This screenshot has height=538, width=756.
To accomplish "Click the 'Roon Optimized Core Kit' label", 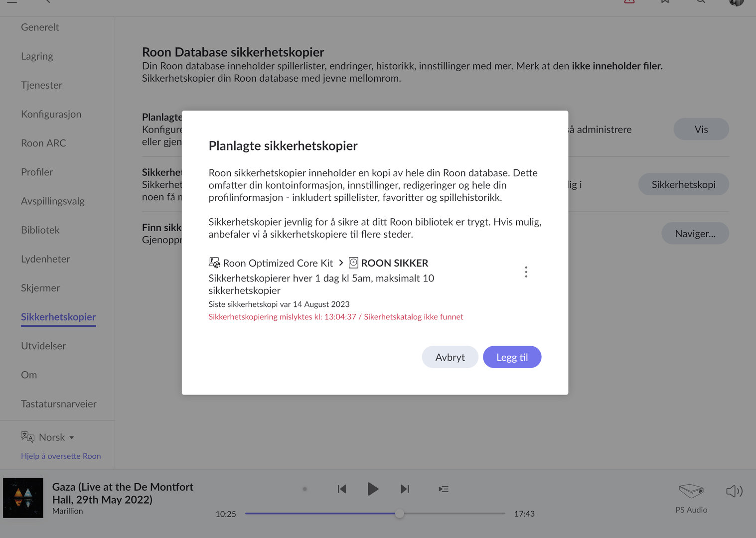I will [278, 263].
